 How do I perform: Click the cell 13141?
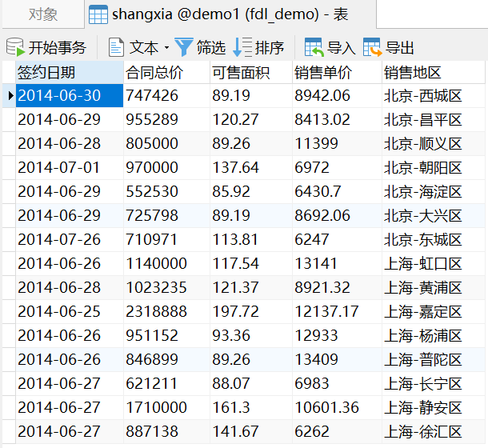tap(337, 263)
